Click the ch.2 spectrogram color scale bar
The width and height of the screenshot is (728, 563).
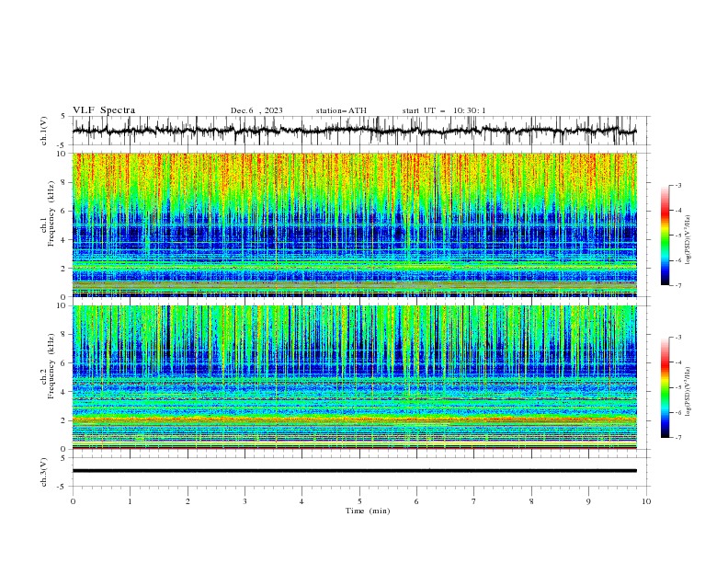point(665,387)
